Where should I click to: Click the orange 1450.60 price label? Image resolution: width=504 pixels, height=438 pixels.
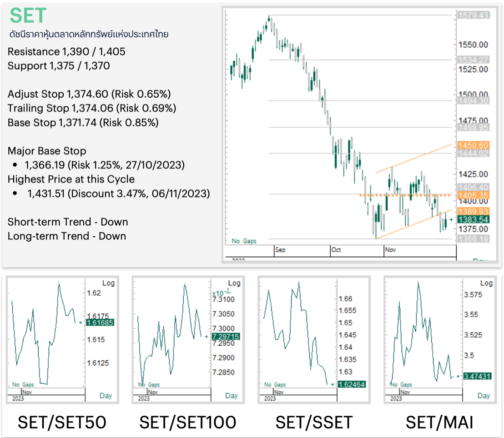[473, 145]
